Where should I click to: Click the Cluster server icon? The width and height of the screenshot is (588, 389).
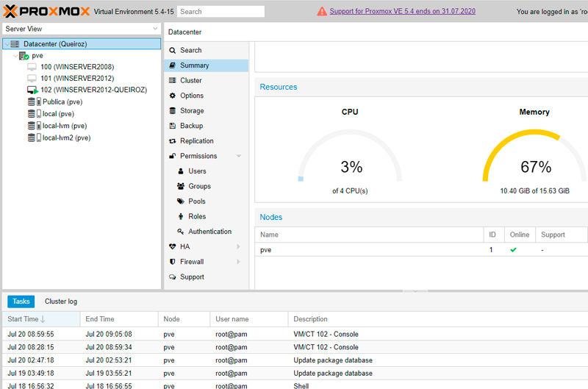173,80
